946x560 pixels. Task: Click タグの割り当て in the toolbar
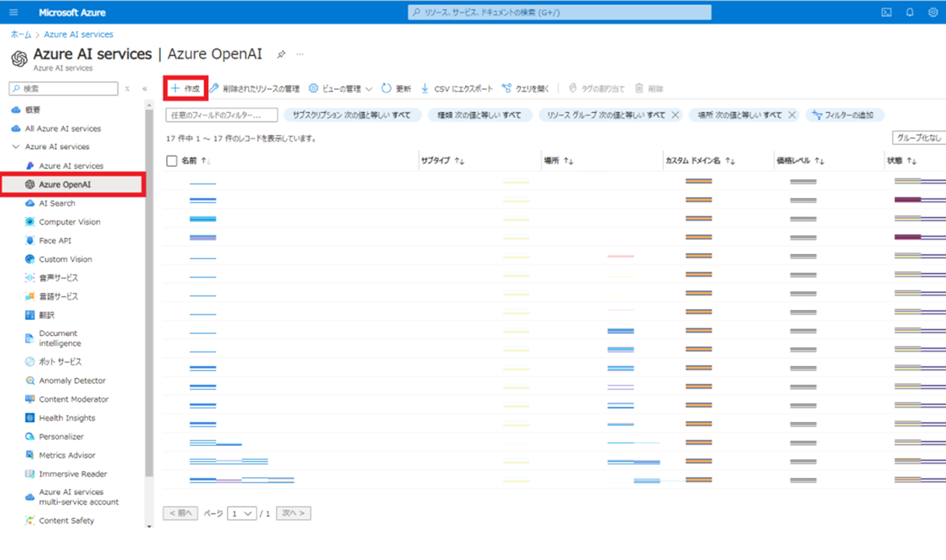(597, 89)
